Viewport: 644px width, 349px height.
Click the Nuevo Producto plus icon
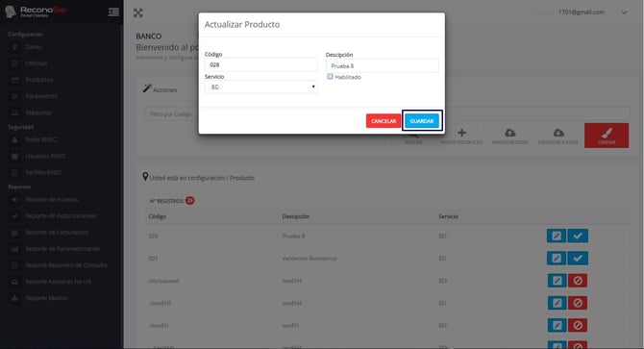461,133
